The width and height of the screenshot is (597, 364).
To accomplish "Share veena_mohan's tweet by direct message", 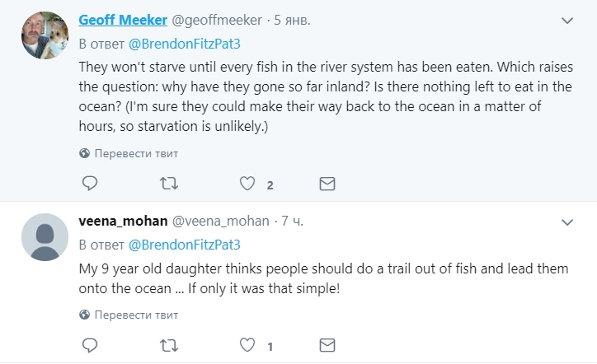I will (327, 345).
